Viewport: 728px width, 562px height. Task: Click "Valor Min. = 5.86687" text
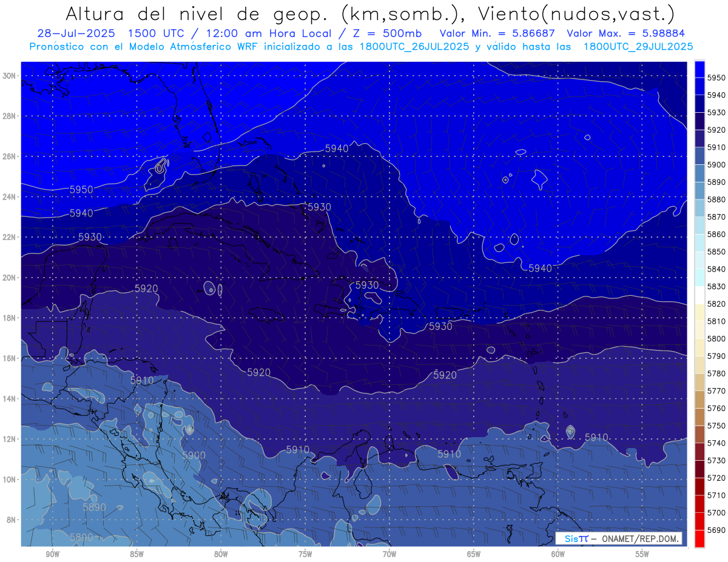[496, 34]
